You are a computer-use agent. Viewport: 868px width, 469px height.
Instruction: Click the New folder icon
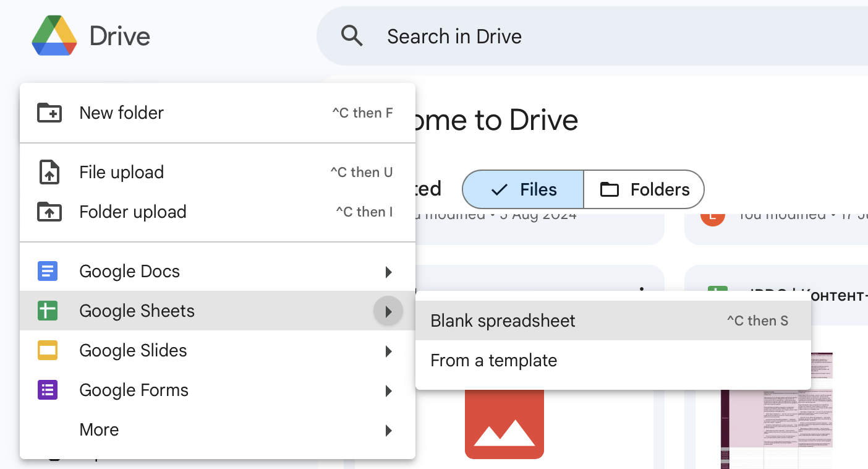point(49,113)
